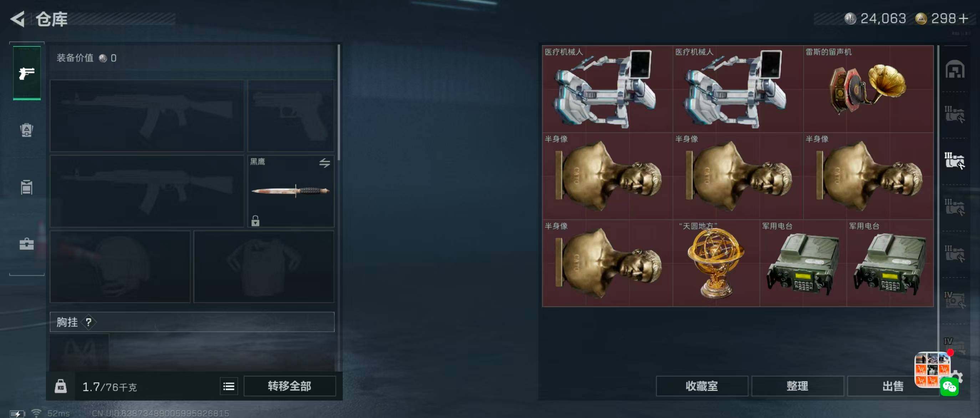Click the 胸挂 question mark help icon
Screen dimensions: 980x418
(89, 322)
